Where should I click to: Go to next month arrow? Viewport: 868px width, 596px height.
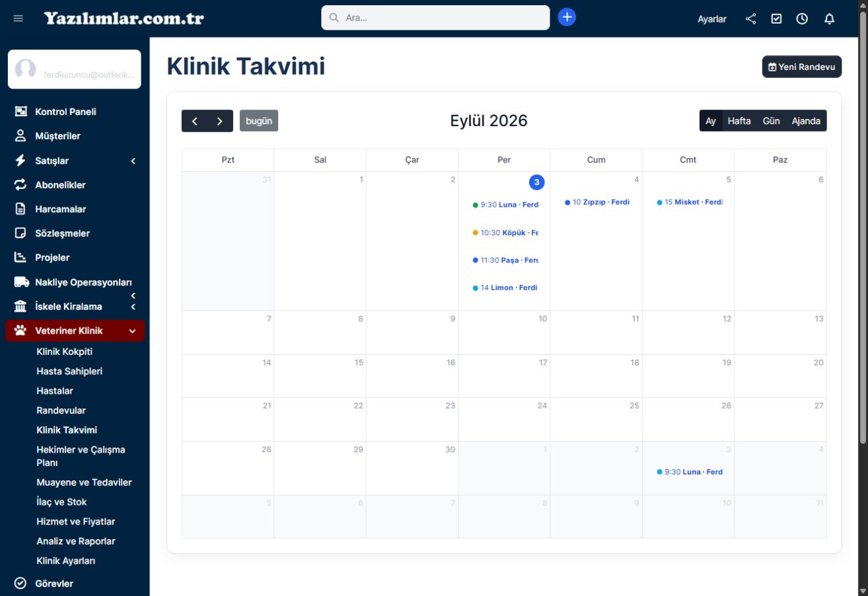(x=220, y=121)
